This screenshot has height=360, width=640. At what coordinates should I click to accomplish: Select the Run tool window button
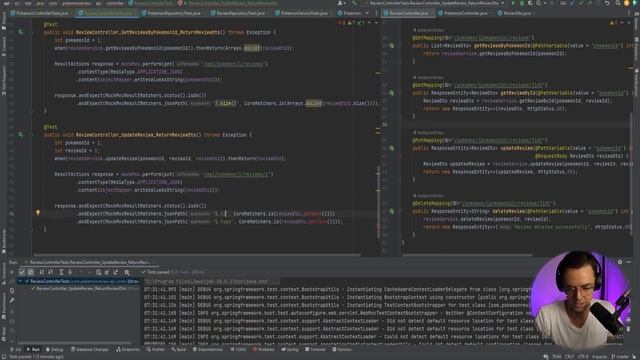(33, 349)
